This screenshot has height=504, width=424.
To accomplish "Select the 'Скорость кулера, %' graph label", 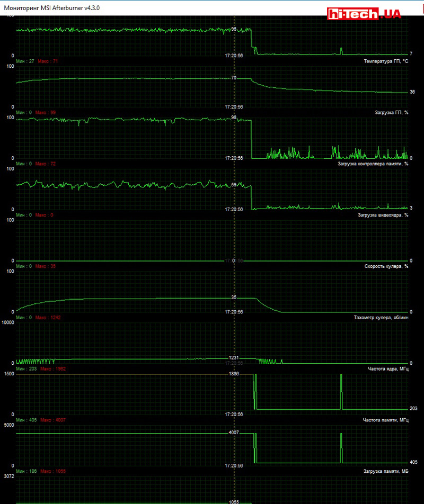I will 386,266.
